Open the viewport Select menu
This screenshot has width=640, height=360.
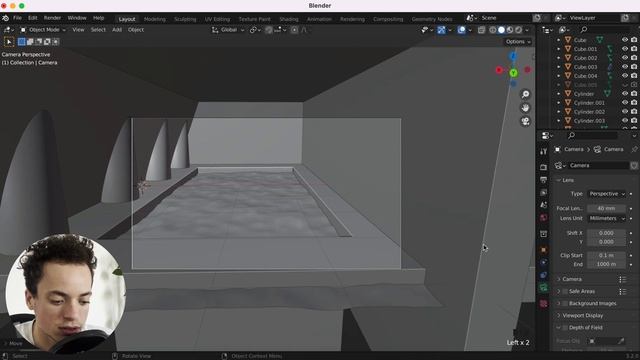[98, 30]
